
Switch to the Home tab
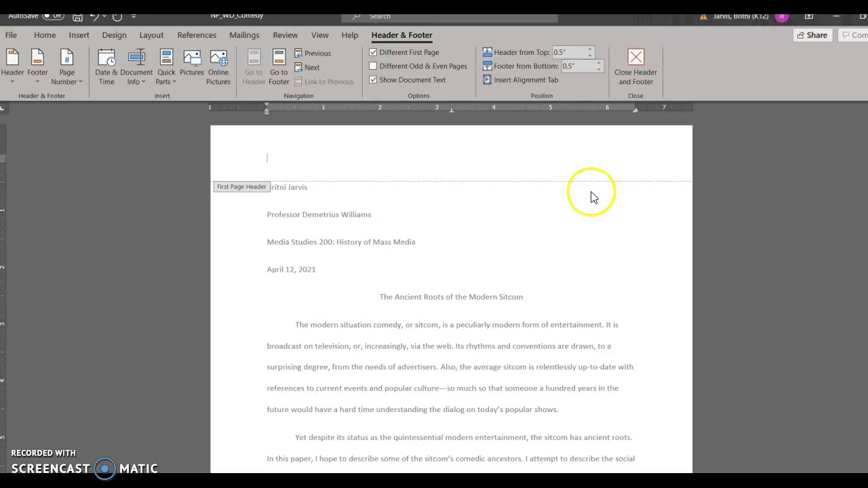pyautogui.click(x=45, y=35)
